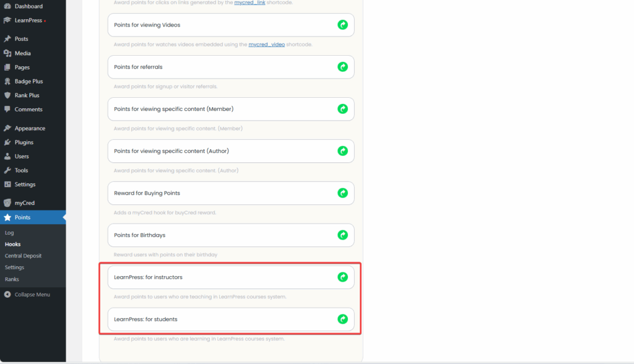This screenshot has width=634, height=364.
Task: Click the Comments bubble icon
Action: (7, 109)
